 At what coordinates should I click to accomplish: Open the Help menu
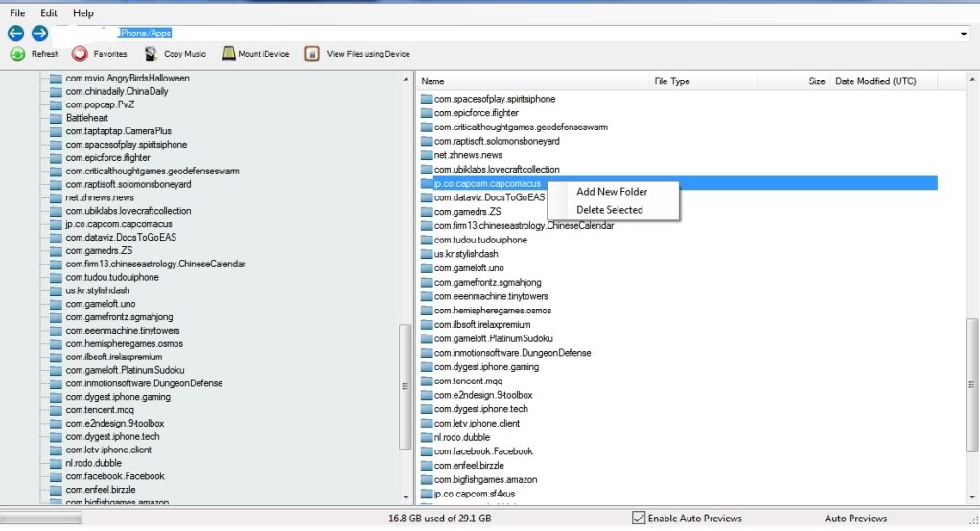click(x=83, y=13)
